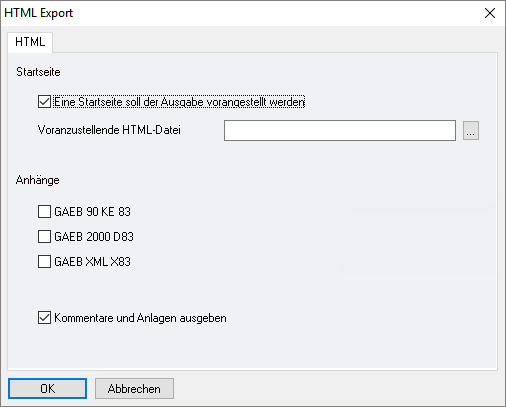The width and height of the screenshot is (506, 407).
Task: Click the 'GAEB 90 KE 83' label text
Action: pyautogui.click(x=92, y=212)
